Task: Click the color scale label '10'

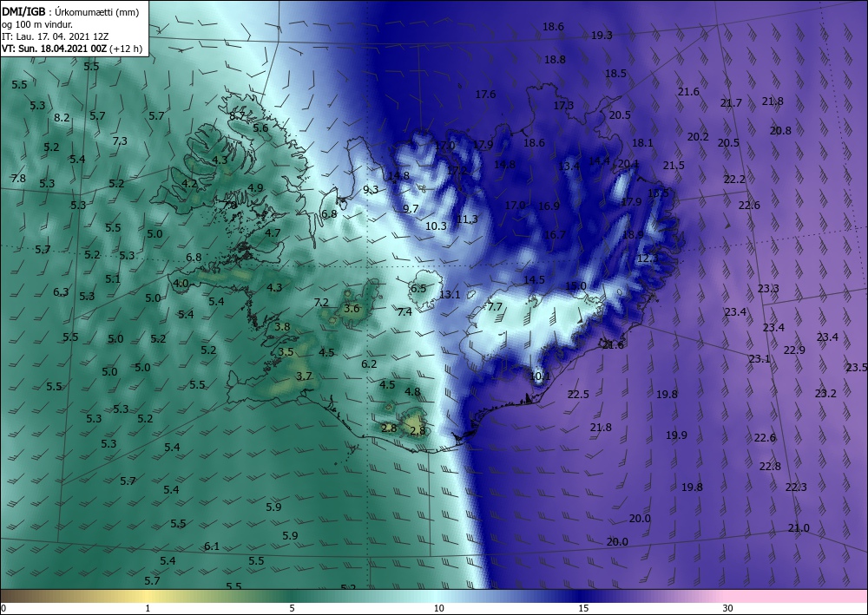Action: (x=438, y=608)
